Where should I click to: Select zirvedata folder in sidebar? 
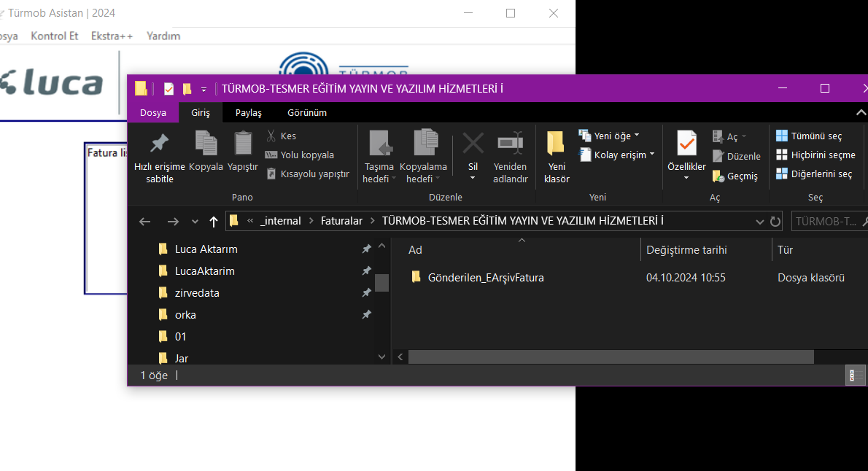pyautogui.click(x=196, y=293)
